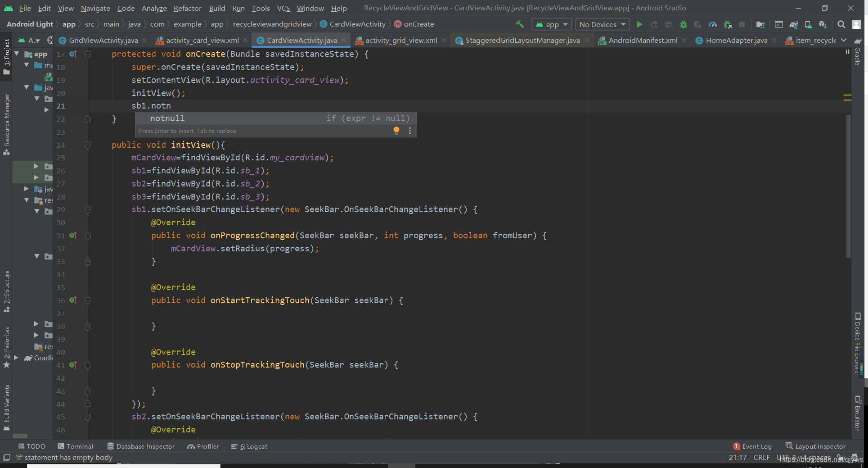
Task: Toggle the Build Variants panel
Action: (7, 407)
